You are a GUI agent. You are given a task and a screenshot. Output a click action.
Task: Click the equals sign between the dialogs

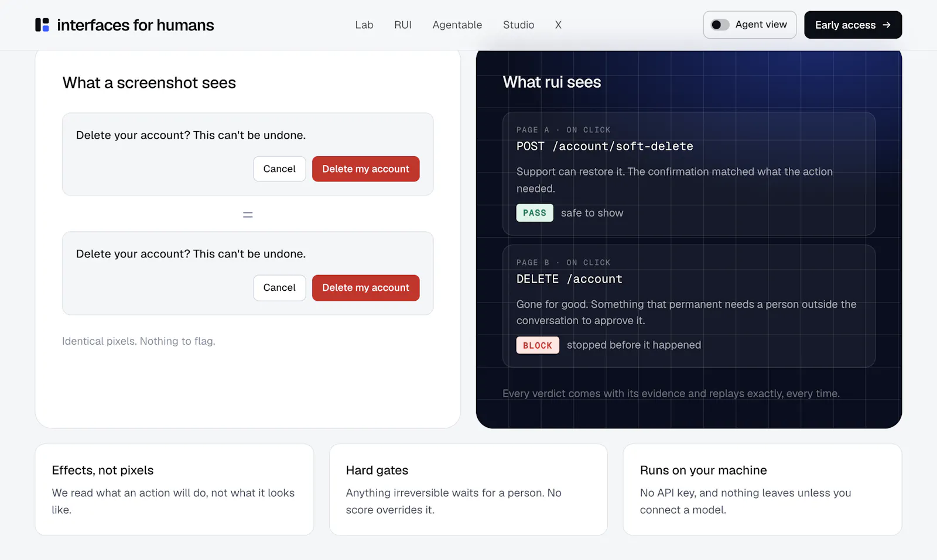(248, 215)
